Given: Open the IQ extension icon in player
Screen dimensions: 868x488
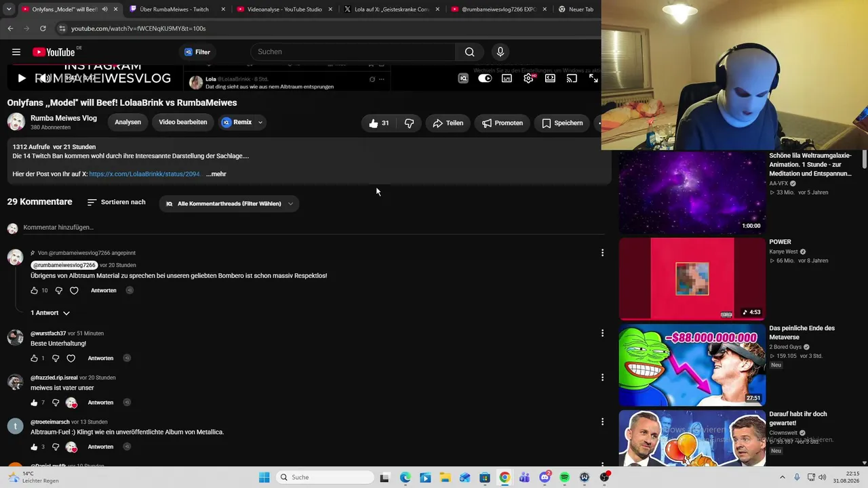Looking at the screenshot, I should click(x=463, y=79).
